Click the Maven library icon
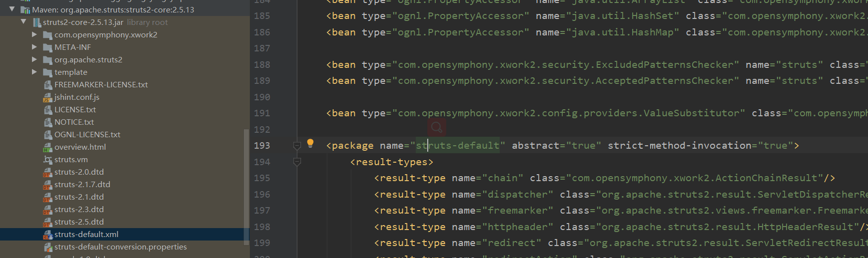Viewport: 868px width, 258px height. coord(25,10)
